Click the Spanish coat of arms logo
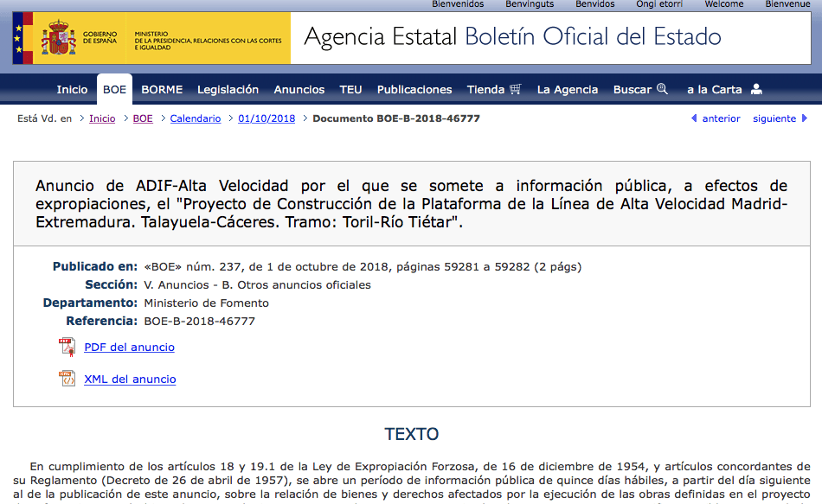The height and width of the screenshot is (504, 822). tap(59, 38)
